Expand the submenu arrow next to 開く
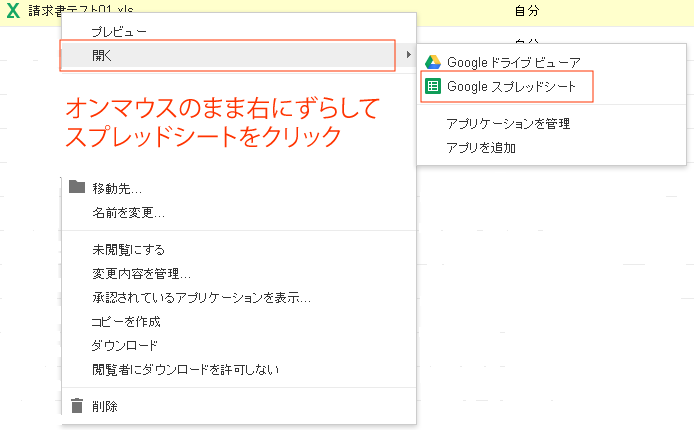 [409, 55]
